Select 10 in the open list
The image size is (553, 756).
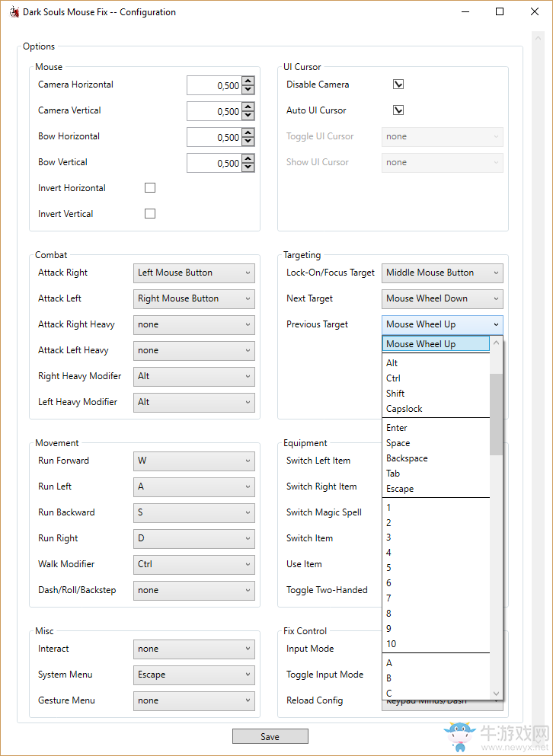436,644
